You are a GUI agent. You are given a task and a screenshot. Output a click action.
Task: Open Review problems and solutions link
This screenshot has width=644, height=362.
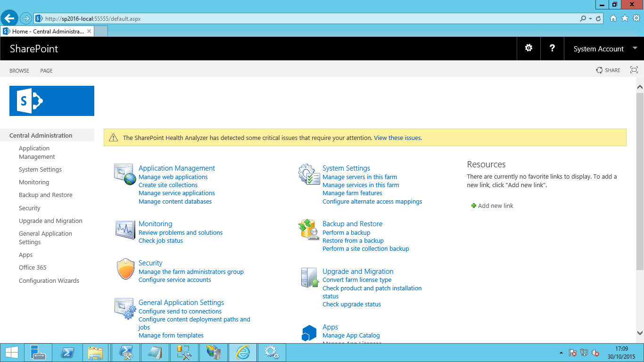coord(181,233)
